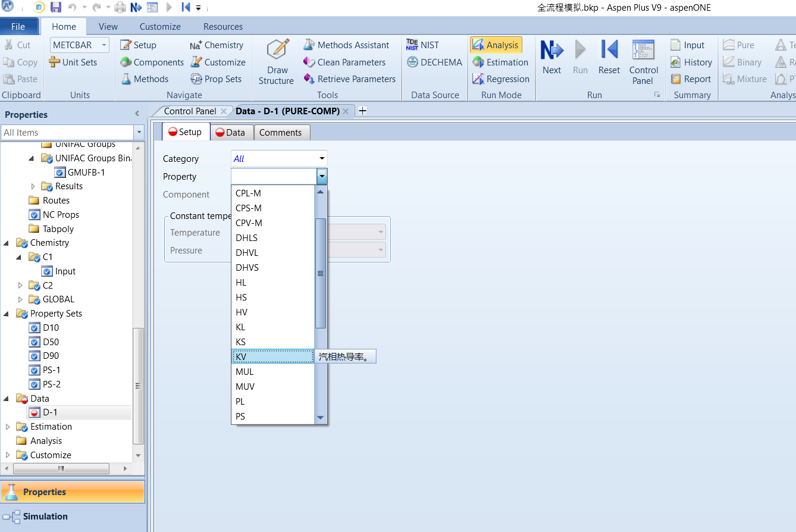The width and height of the screenshot is (796, 532).
Task: Open the METCBAR units dropdown
Action: pos(104,45)
